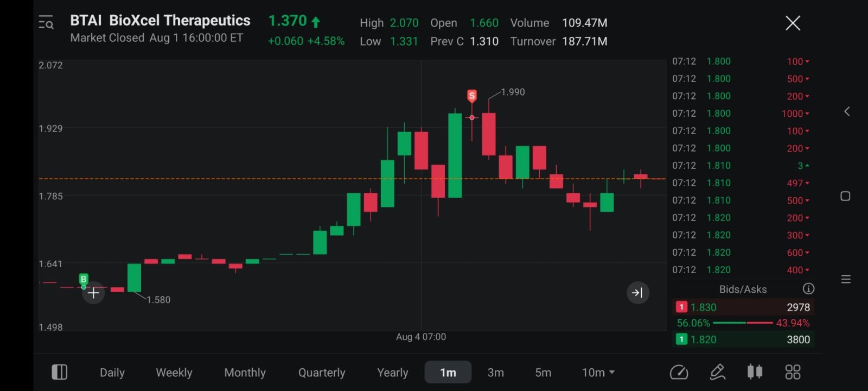Tap the Bids/Asks info icon
The width and height of the screenshot is (868, 391).
tap(808, 289)
